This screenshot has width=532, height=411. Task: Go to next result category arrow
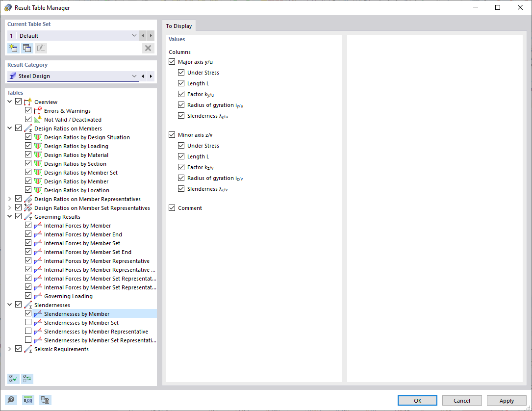click(151, 76)
